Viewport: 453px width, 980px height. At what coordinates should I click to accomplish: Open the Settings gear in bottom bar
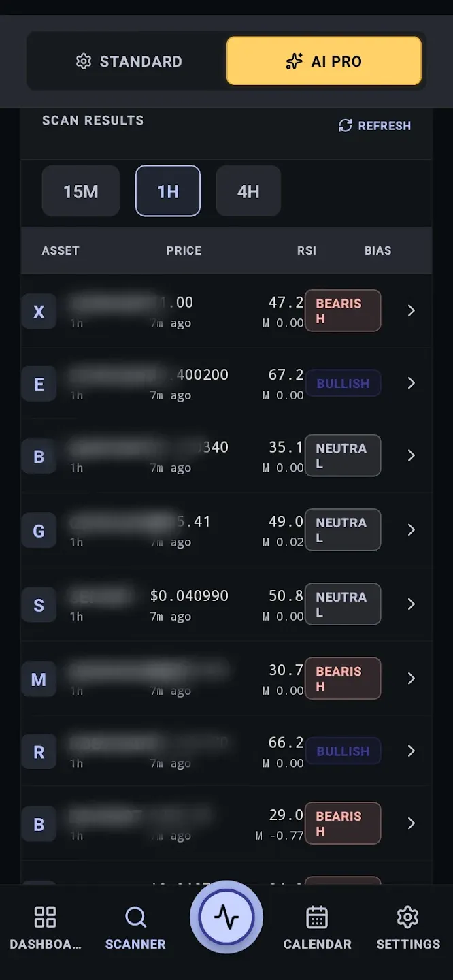coord(407,917)
